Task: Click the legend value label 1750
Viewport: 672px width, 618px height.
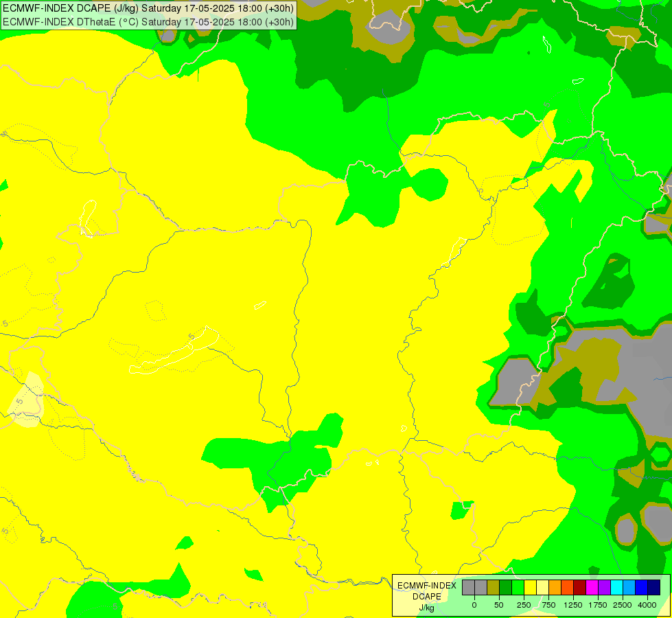Action: (598, 605)
